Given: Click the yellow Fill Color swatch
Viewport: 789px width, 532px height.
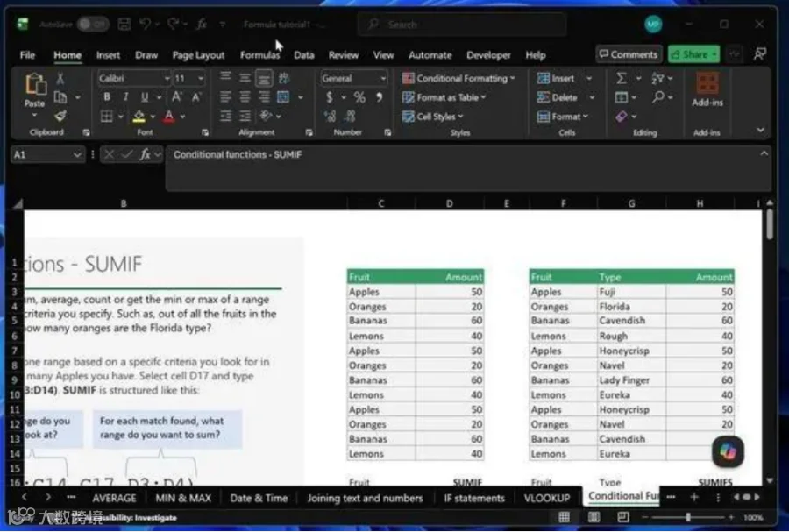Looking at the screenshot, I should coord(139,117).
